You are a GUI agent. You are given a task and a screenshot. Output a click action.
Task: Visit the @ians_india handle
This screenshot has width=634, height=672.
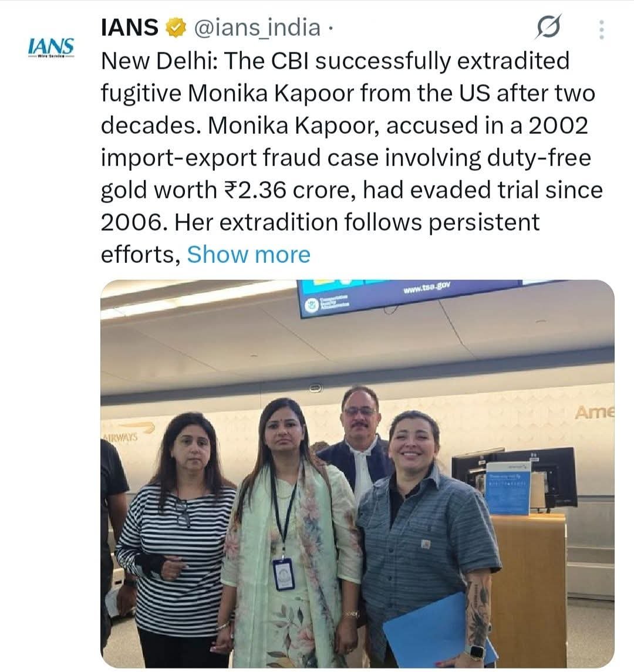(x=257, y=28)
